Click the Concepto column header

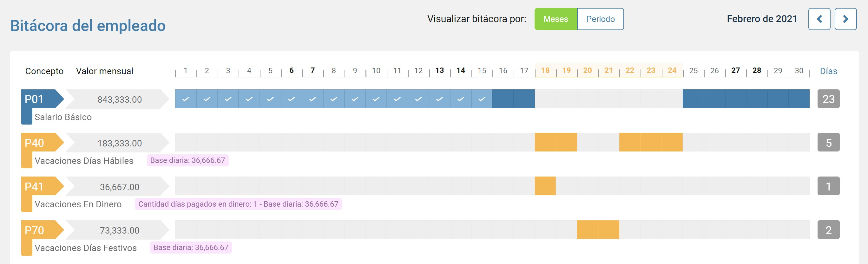pyautogui.click(x=44, y=71)
